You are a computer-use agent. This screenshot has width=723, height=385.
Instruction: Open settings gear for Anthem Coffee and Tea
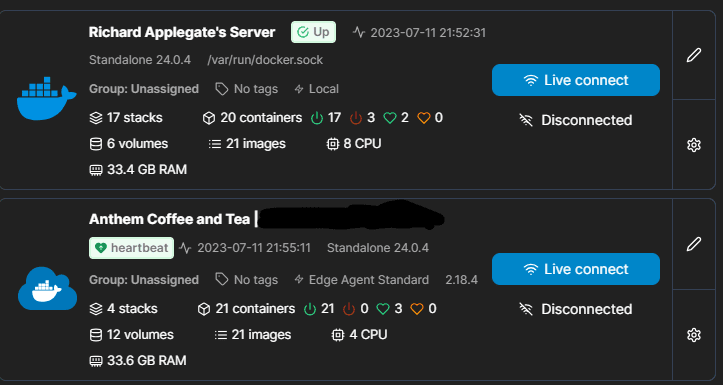point(693,335)
